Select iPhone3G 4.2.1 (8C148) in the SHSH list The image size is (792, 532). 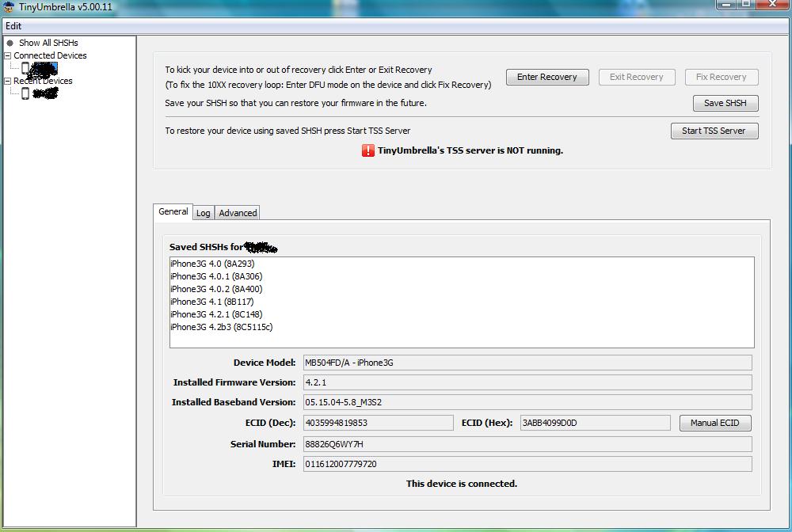pyautogui.click(x=216, y=314)
